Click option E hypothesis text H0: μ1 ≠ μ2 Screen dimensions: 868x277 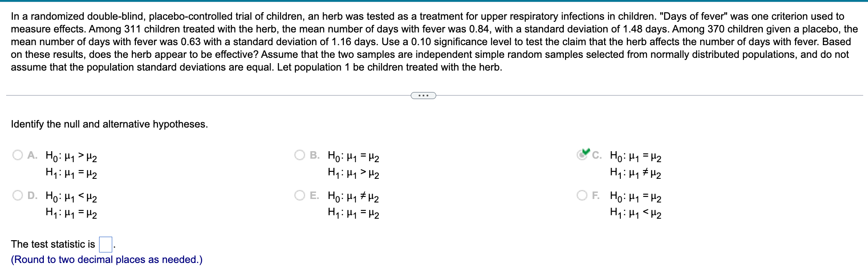353,197
